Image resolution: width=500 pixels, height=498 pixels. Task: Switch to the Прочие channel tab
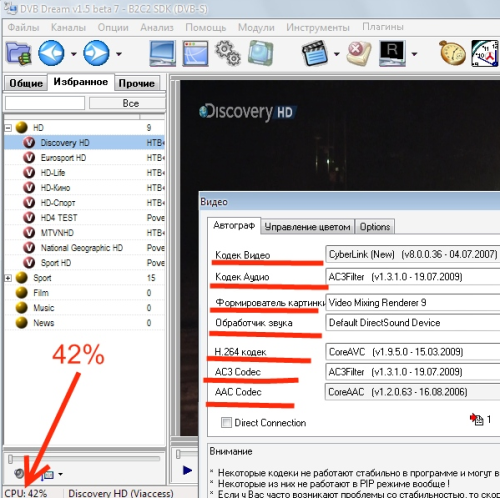tap(137, 83)
